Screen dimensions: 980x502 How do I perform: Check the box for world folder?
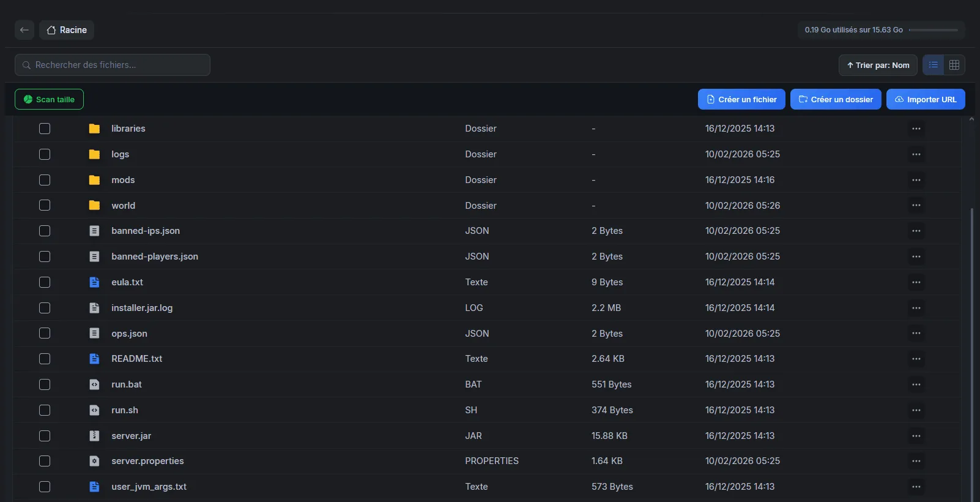tap(45, 206)
